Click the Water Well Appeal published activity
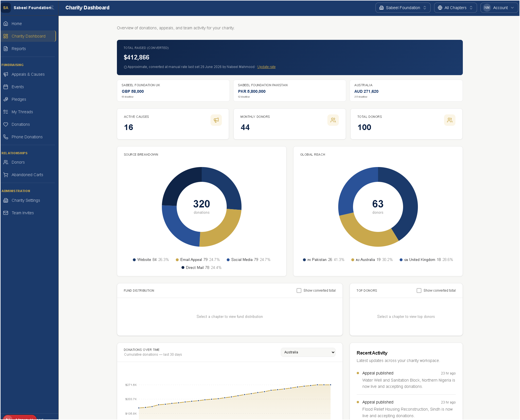Screen dimensions: 520x420 pyautogui.click(x=406, y=380)
